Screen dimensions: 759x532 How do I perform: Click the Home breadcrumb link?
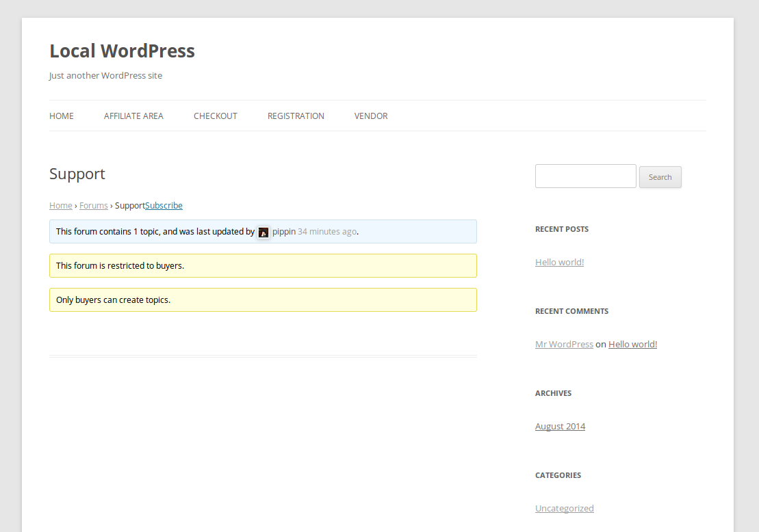(x=60, y=206)
